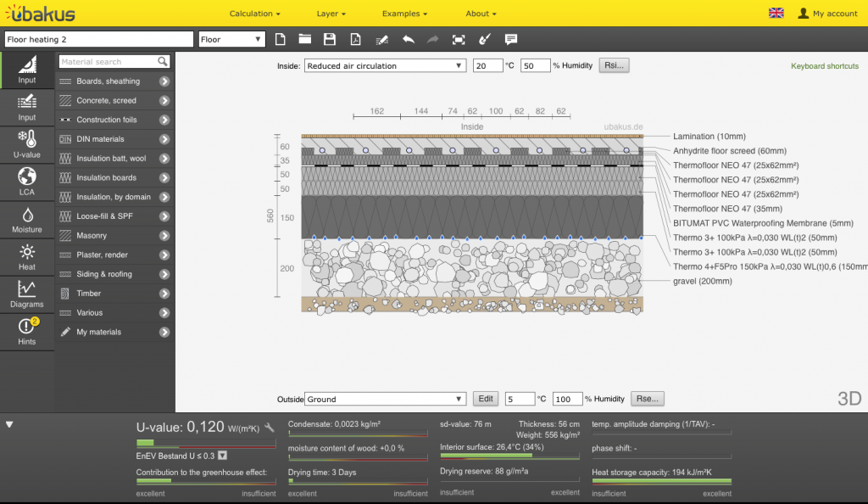Viewport: 868px width, 504px height.
Task: Save the project with floppy disk icon
Action: point(330,39)
